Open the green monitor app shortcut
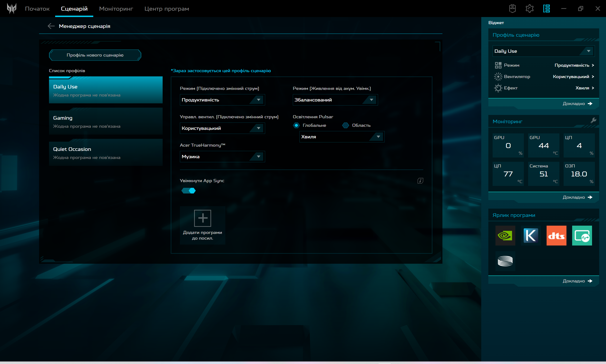The width and height of the screenshot is (606, 364). point(582,236)
